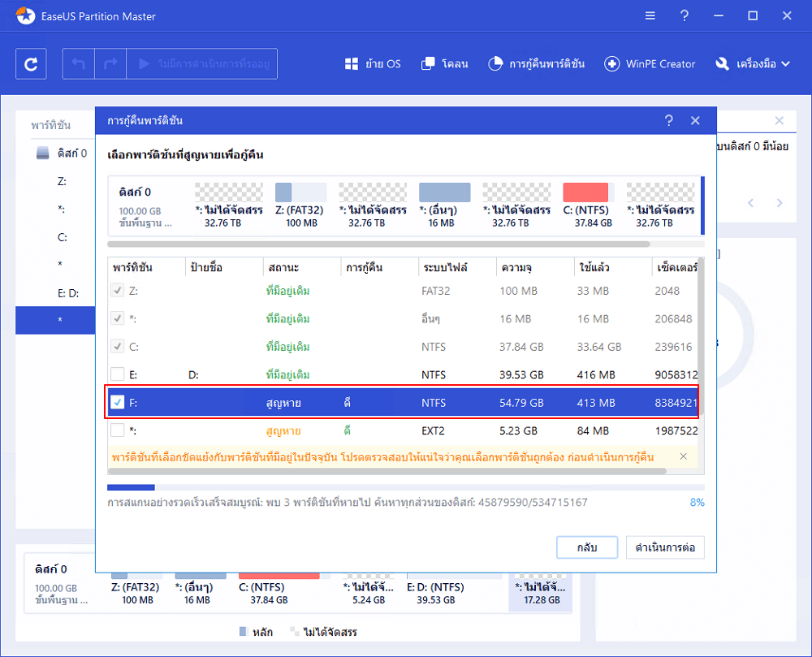This screenshot has height=657, width=812.
Task: Click the 8% scan percentage value
Action: [x=697, y=502]
